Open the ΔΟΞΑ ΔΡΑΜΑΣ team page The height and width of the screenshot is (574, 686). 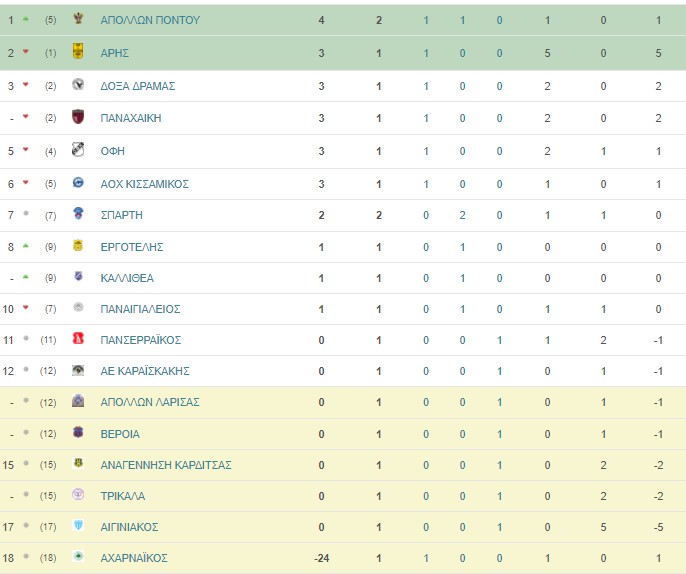point(138,86)
